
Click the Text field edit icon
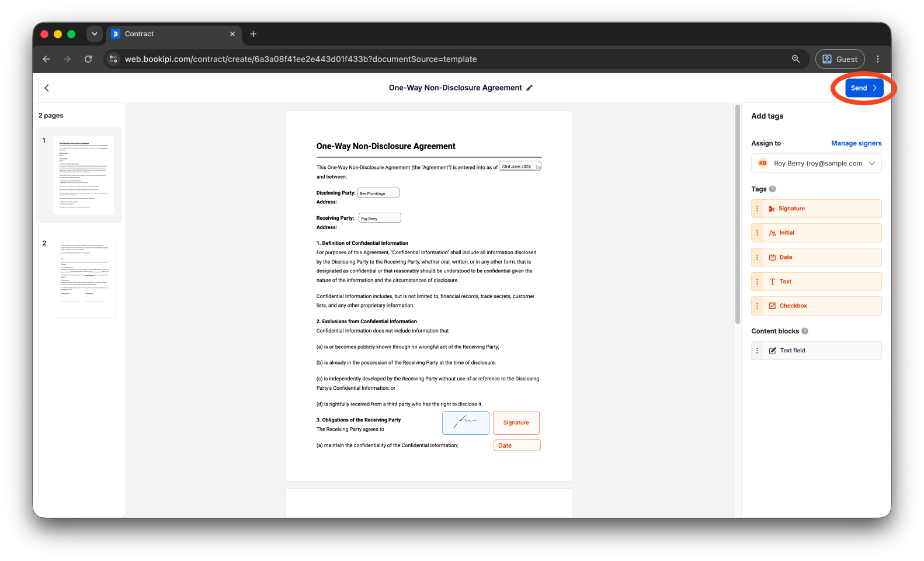772,351
